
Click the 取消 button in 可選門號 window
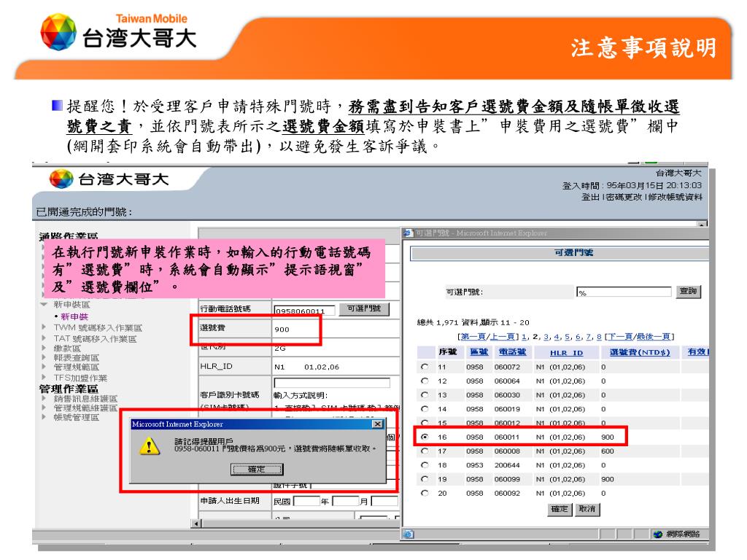point(587,509)
